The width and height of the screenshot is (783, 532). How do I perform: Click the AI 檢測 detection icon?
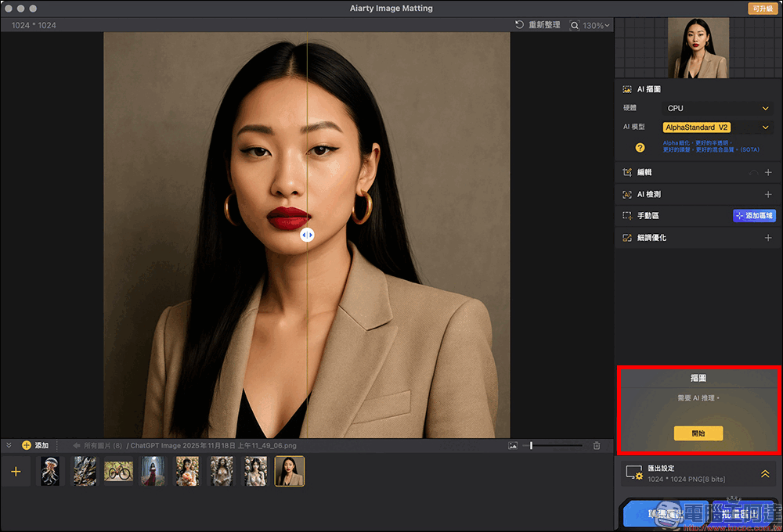pyautogui.click(x=627, y=194)
